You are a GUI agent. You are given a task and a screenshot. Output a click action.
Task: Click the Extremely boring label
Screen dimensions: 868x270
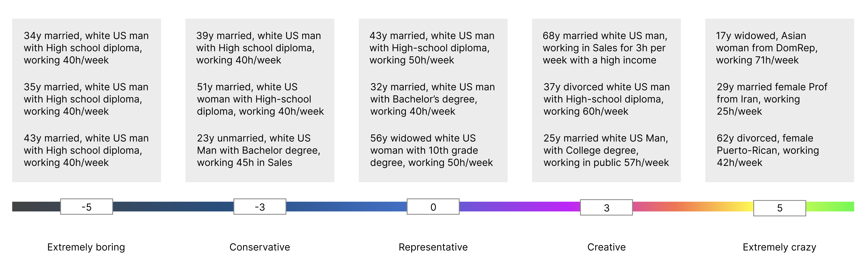86,247
